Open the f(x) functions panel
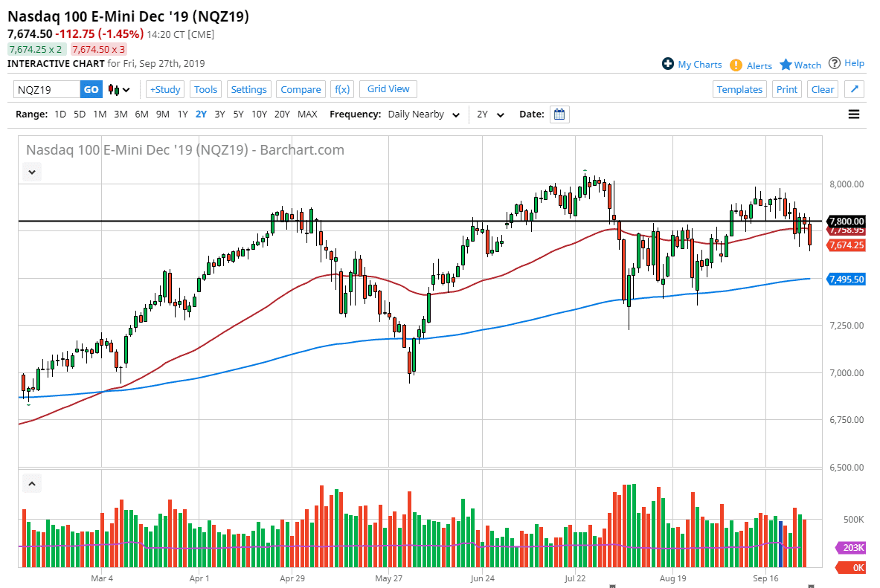Screen dimensions: 880x588 tap(342, 89)
